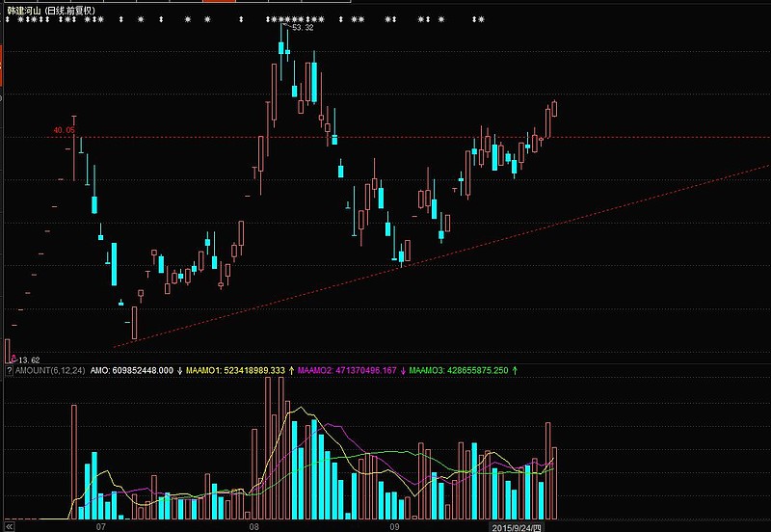Select the MAAMO1 yellow average label
Viewport: 771px width, 532px height.
203,370
